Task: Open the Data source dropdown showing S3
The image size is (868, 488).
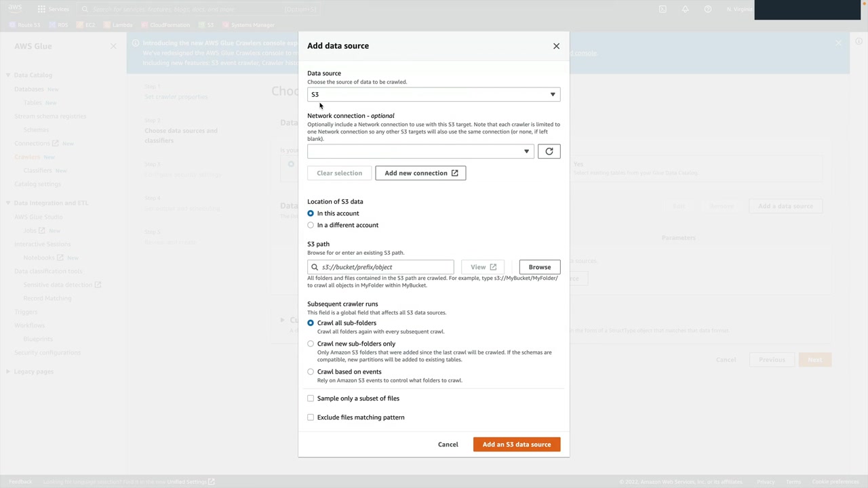Action: pos(434,94)
